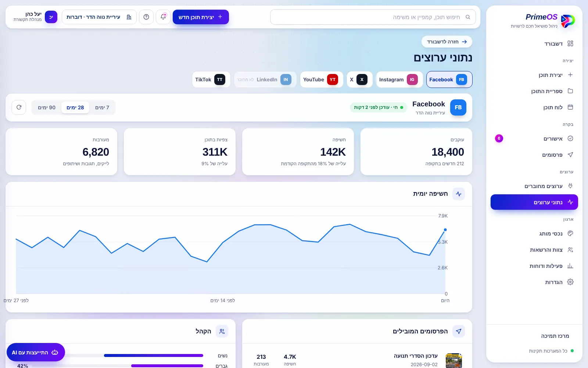Open מרכז תמיכה support center link
Image resolution: width=588 pixels, height=368 pixels.
tap(555, 336)
